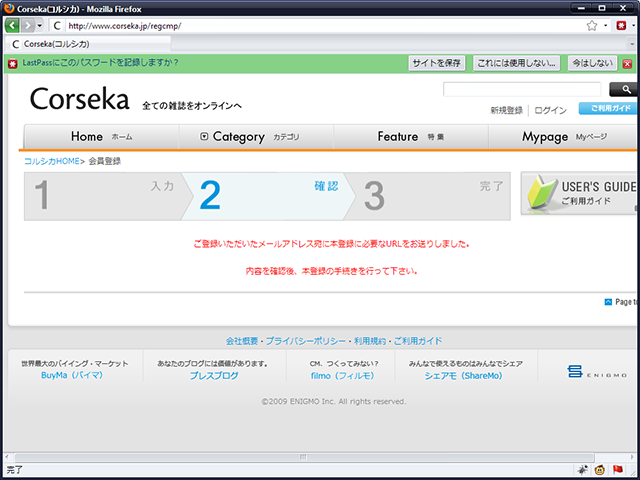Open the dropdown arrow beside bookmark star
Image resolution: width=640 pixels, height=480 pixels.
tap(605, 26)
